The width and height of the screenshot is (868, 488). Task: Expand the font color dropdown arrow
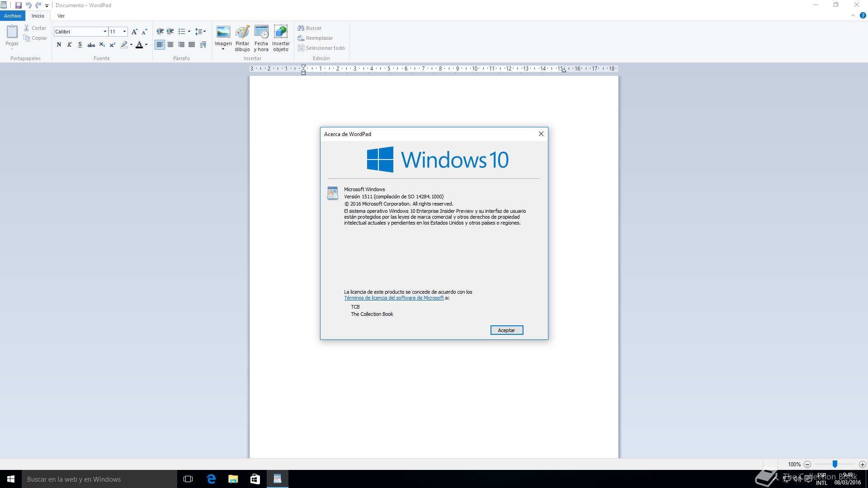(x=146, y=45)
